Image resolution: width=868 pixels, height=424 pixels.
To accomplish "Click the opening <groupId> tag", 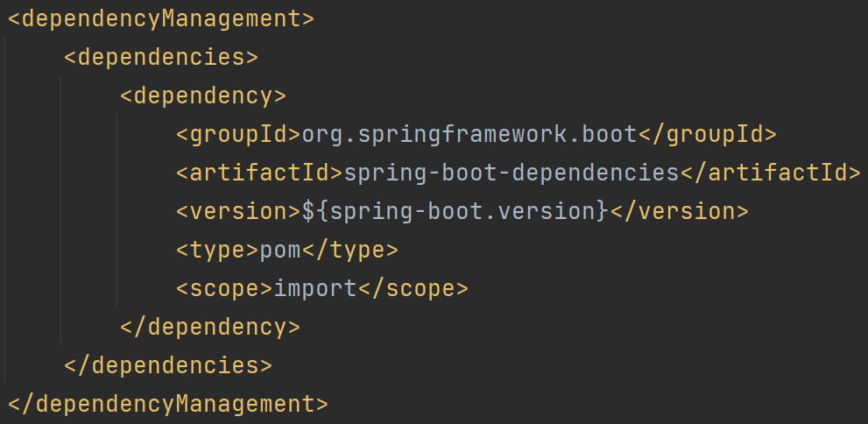I will 238,135.
